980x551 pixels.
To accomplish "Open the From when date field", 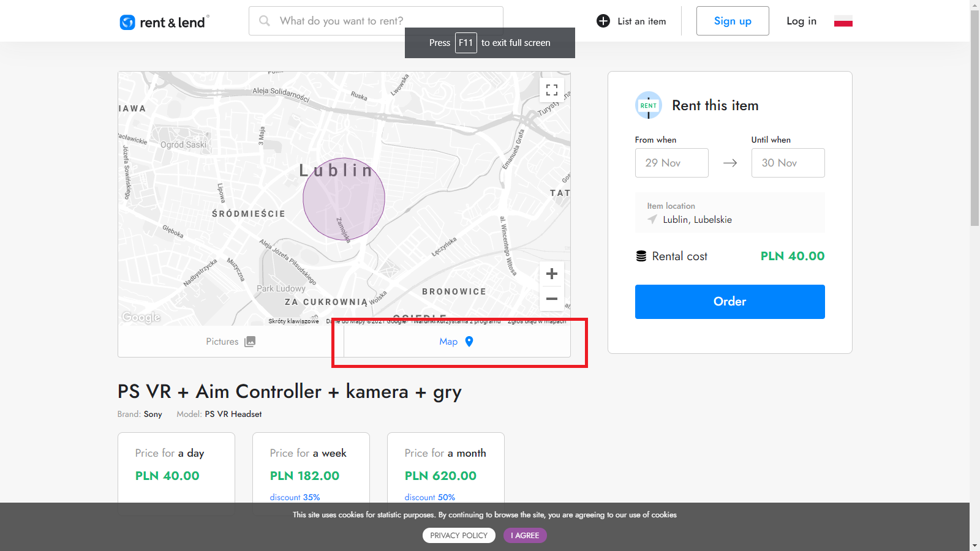I will click(672, 163).
